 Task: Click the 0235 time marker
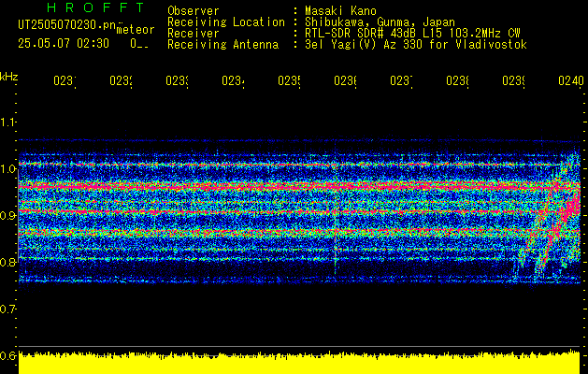click(289, 80)
